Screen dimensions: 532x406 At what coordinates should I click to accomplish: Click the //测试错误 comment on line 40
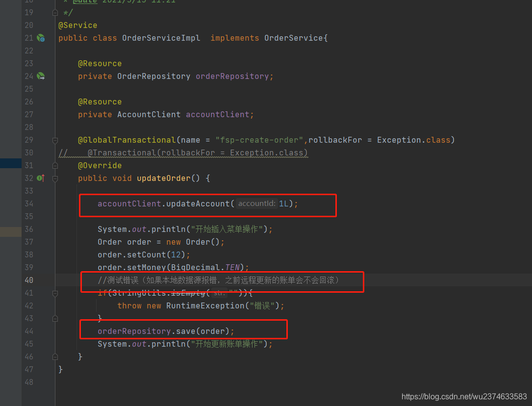pyautogui.click(x=219, y=280)
